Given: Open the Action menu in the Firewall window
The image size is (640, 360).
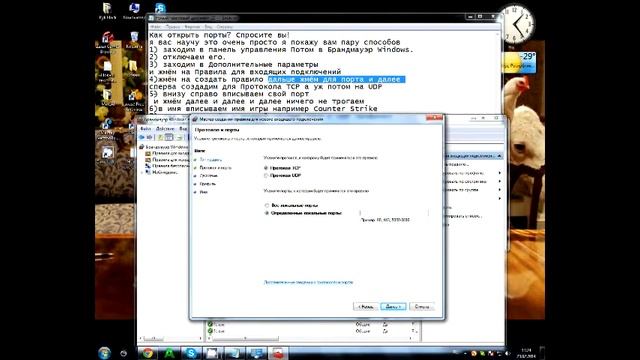Looking at the screenshot, I should pyautogui.click(x=165, y=129).
